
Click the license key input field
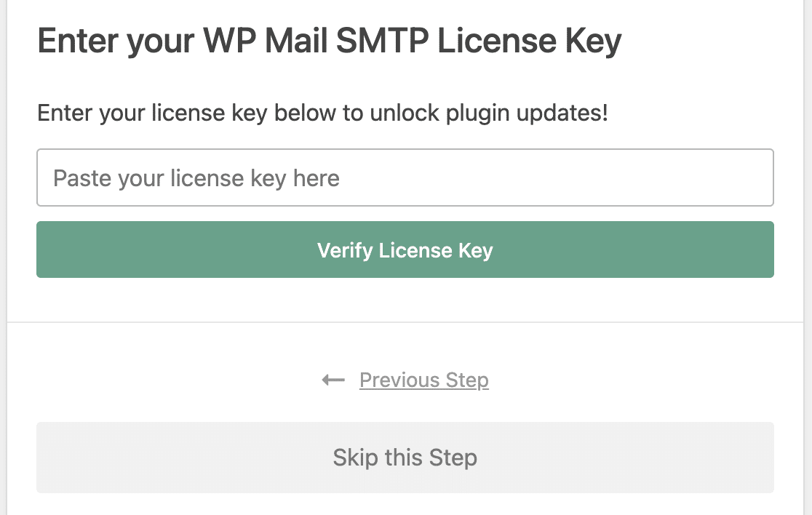[405, 177]
